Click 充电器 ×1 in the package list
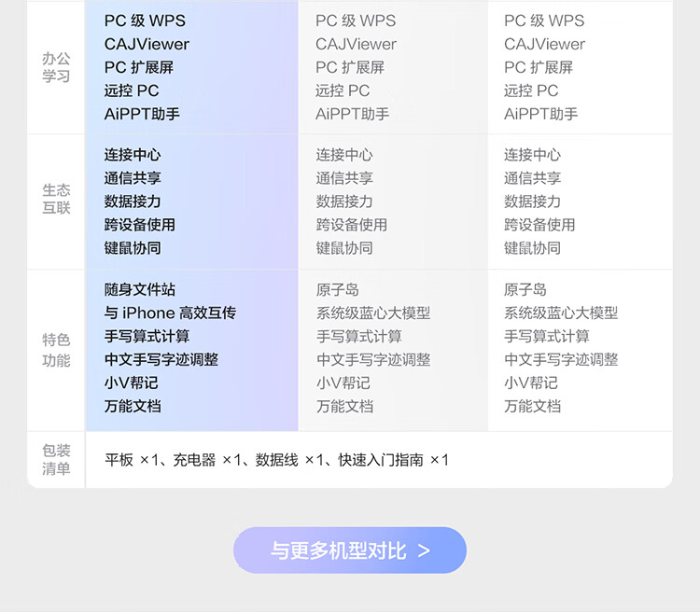 (x=206, y=460)
